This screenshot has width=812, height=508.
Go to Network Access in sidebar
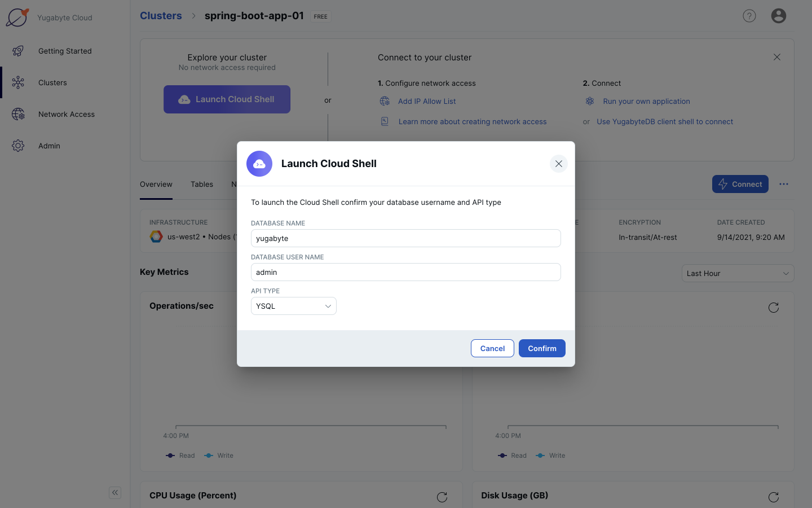coord(66,114)
